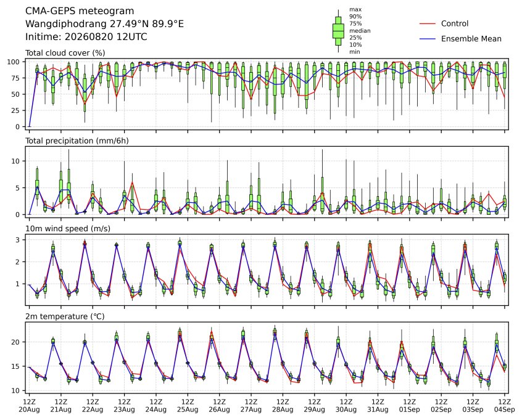
Task: Select the Control legend label
Action: pos(454,23)
